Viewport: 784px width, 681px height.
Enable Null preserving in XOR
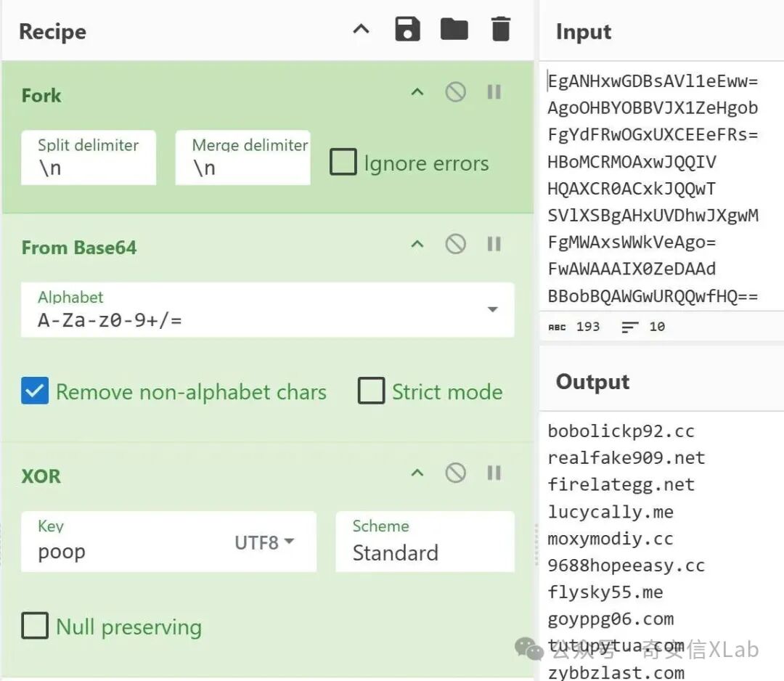tap(34, 626)
